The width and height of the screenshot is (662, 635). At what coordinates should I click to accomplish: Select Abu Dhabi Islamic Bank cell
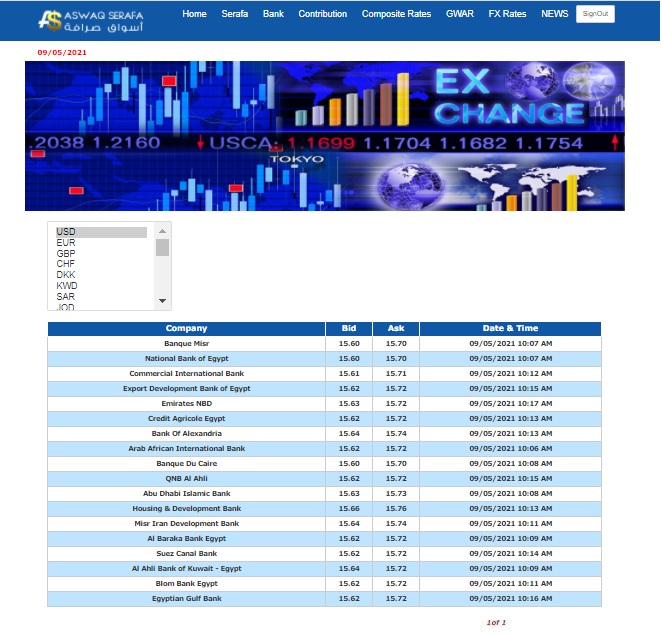187,494
